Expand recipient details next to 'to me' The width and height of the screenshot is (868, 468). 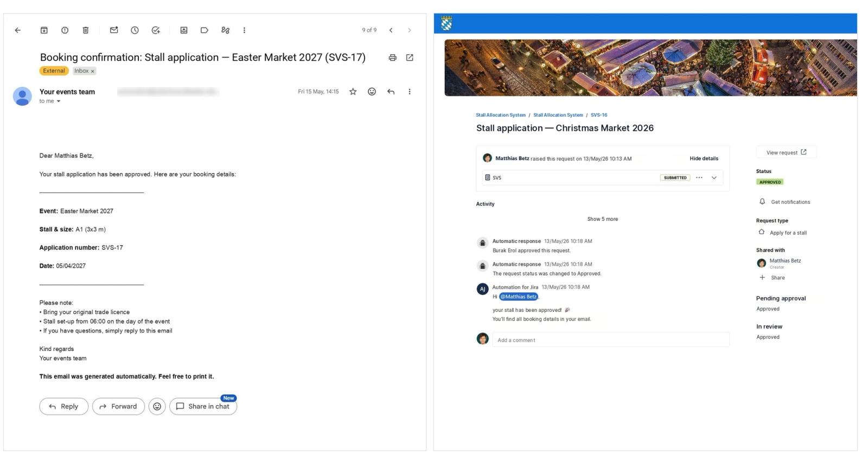click(59, 101)
